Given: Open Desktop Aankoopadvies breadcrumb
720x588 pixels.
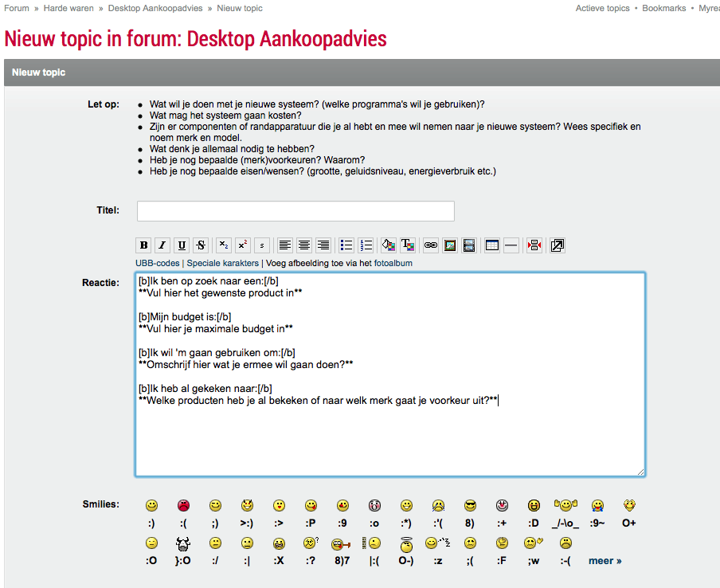Looking at the screenshot, I should pos(155,8).
